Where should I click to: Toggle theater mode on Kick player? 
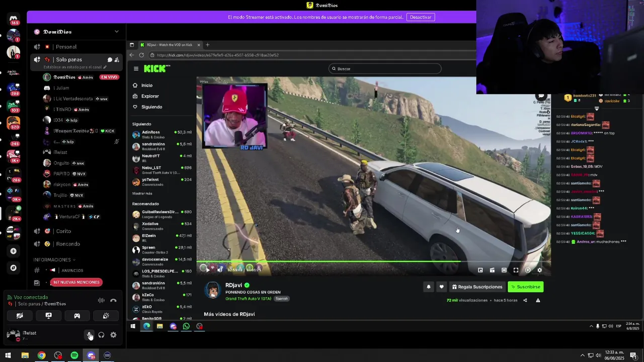(504, 270)
